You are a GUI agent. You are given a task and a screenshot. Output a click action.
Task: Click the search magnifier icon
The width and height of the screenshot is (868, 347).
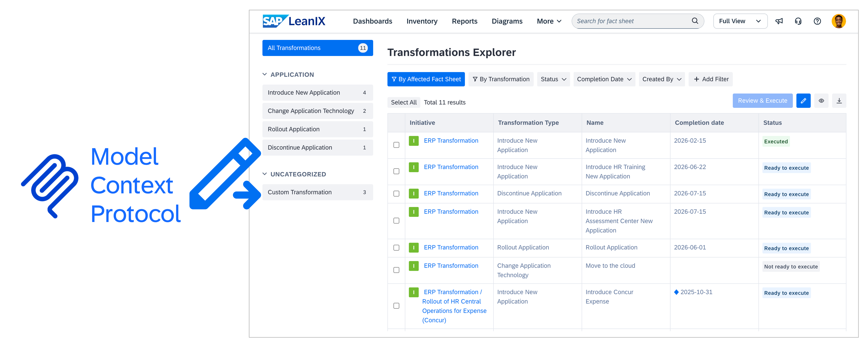[x=695, y=21]
